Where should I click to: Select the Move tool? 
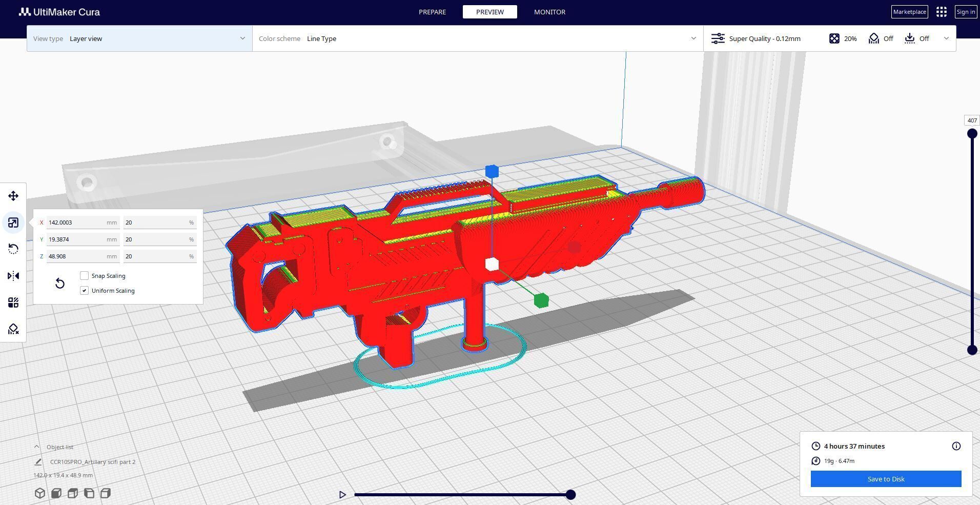(13, 196)
